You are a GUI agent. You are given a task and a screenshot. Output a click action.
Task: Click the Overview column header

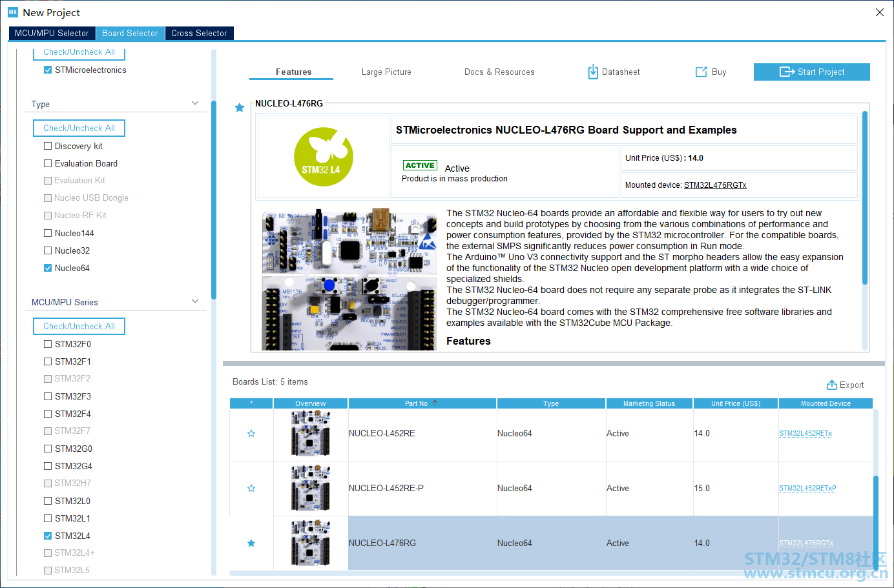pyautogui.click(x=311, y=403)
